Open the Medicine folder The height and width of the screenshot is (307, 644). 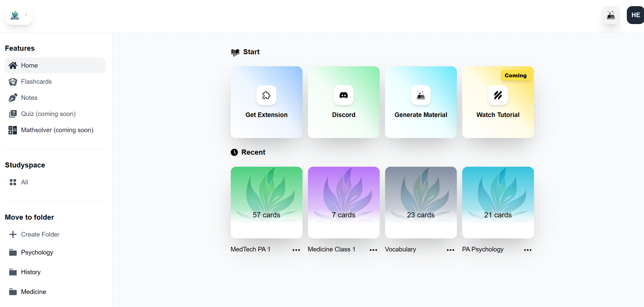(33, 292)
